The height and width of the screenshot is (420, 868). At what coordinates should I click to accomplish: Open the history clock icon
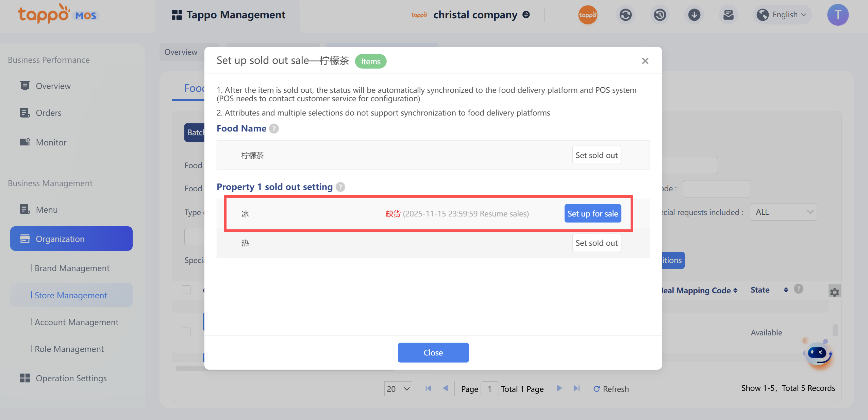[660, 15]
